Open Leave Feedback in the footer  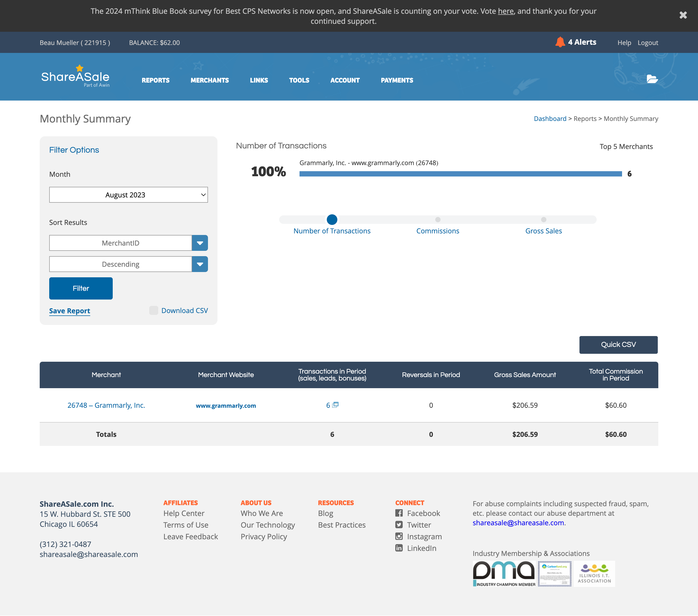(191, 536)
